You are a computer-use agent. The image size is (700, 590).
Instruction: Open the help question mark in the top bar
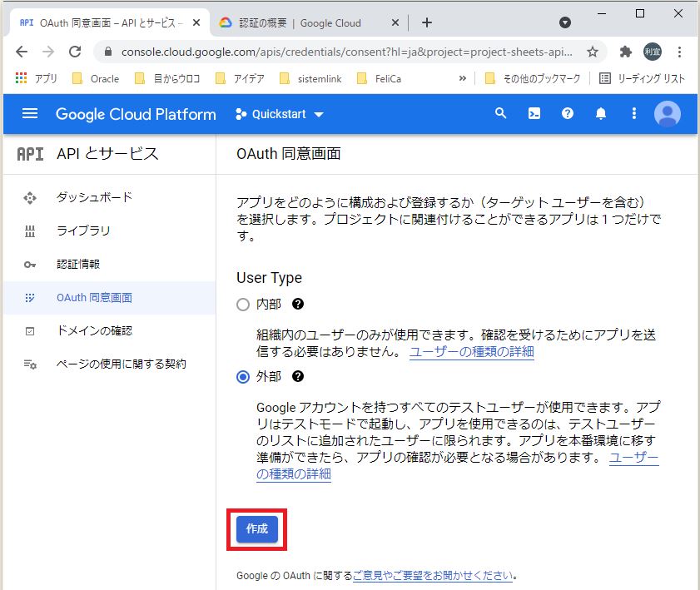(x=567, y=114)
